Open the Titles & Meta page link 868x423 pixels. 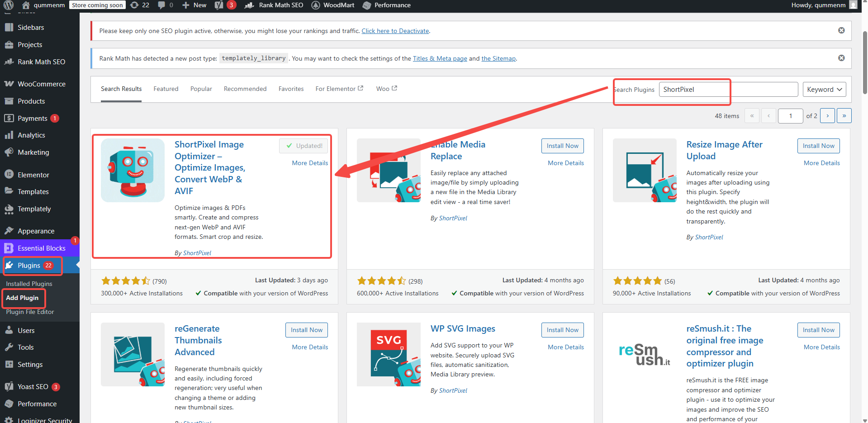coord(440,58)
